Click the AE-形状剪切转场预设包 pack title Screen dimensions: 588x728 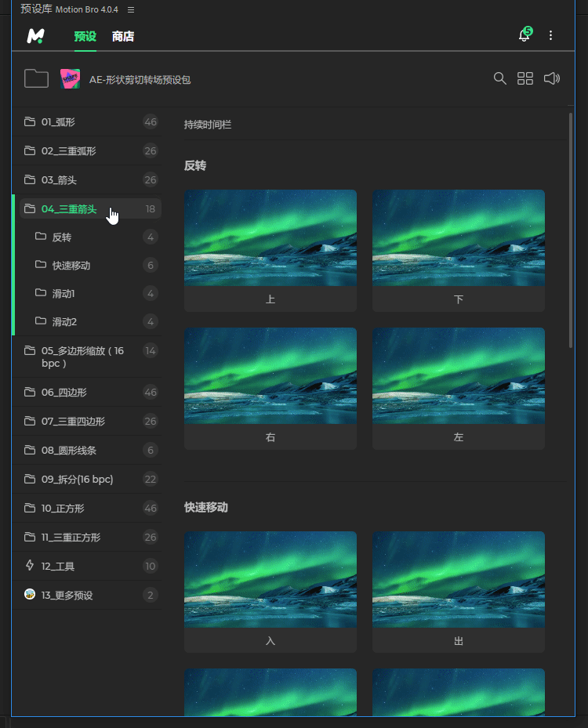(140, 80)
